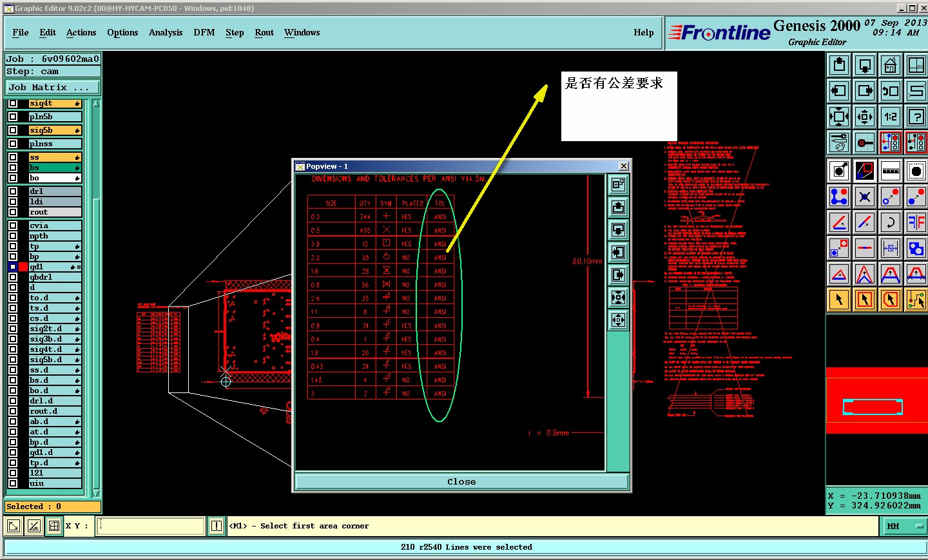The image size is (928, 560).
Task: Click the dimension H measurement icon
Action: pos(891,248)
